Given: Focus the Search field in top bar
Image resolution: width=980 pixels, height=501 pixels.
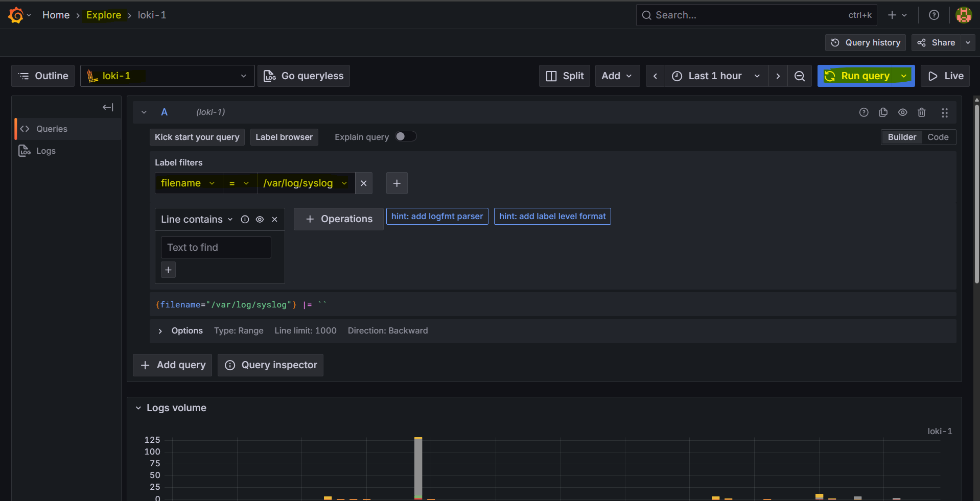Looking at the screenshot, I should [756, 15].
